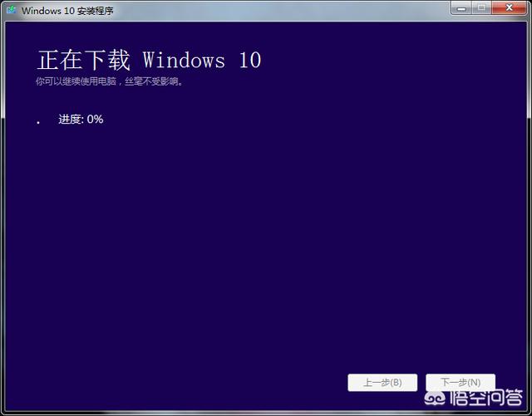This screenshot has width=532, height=416.
Task: Click the 进度: 0% progress text
Action: [81, 119]
